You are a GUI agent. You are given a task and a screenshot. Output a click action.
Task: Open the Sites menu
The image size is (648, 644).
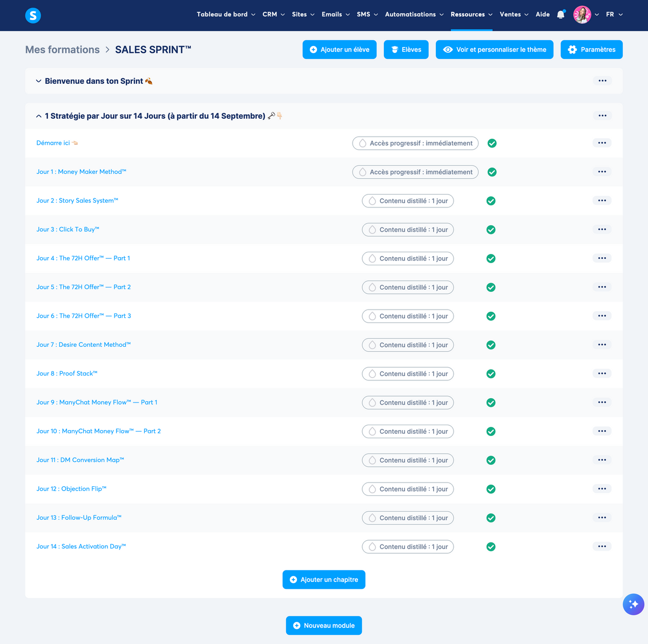(303, 15)
